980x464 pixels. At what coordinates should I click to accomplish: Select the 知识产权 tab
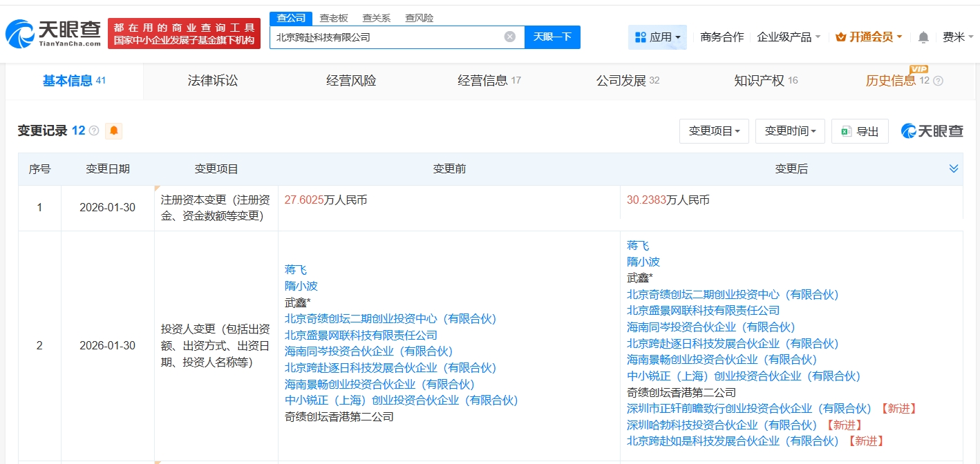759,81
